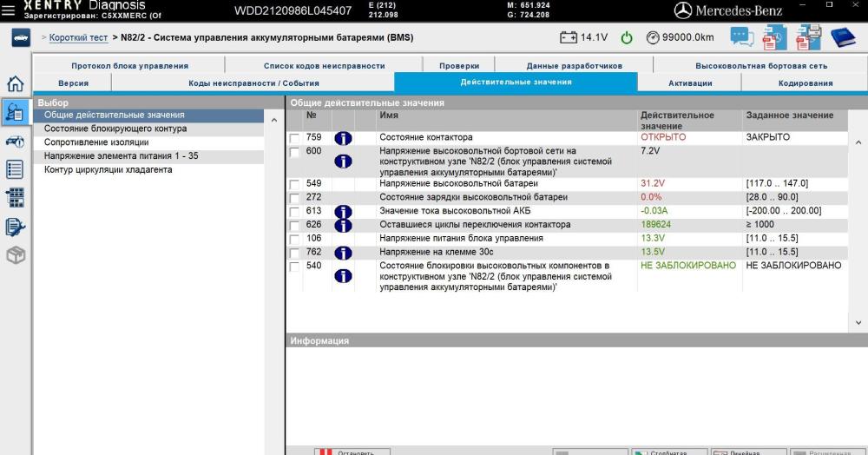Viewport: 868px width, 455px height.
Task: Open tab Высоковольтная бортовая сеть
Action: (x=761, y=65)
